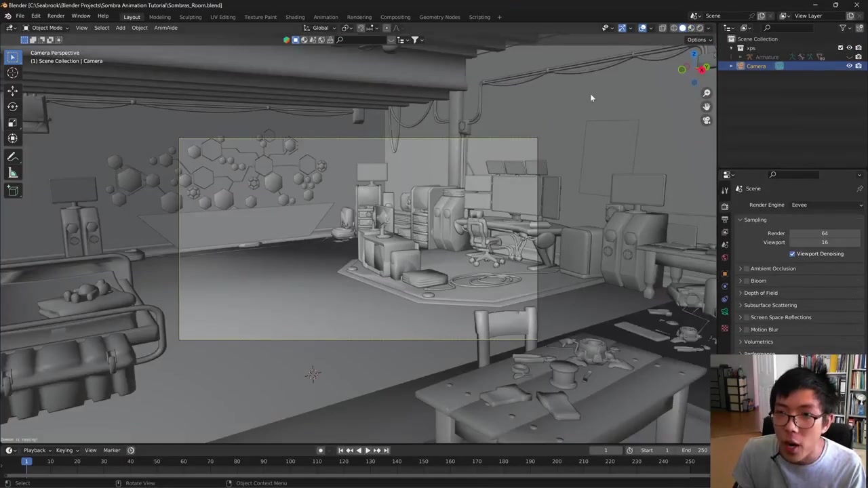Enable Bloom checkbox
The width and height of the screenshot is (868, 488).
pos(747,281)
